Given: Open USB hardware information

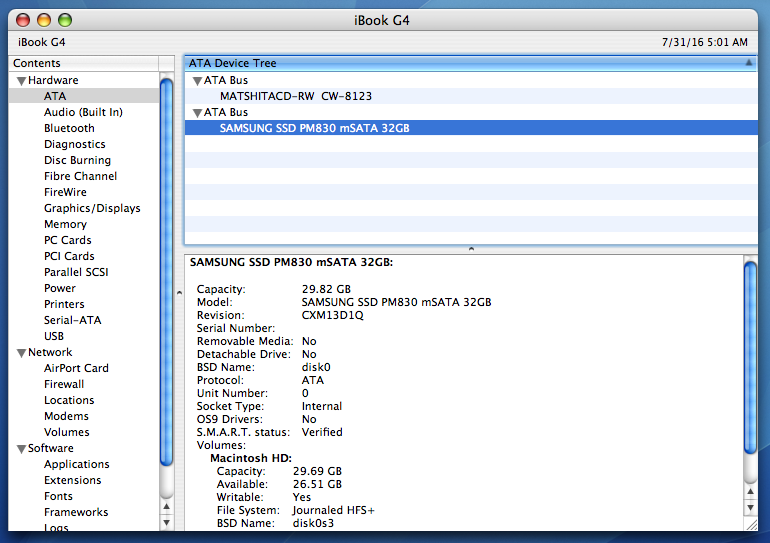Looking at the screenshot, I should click(x=54, y=336).
